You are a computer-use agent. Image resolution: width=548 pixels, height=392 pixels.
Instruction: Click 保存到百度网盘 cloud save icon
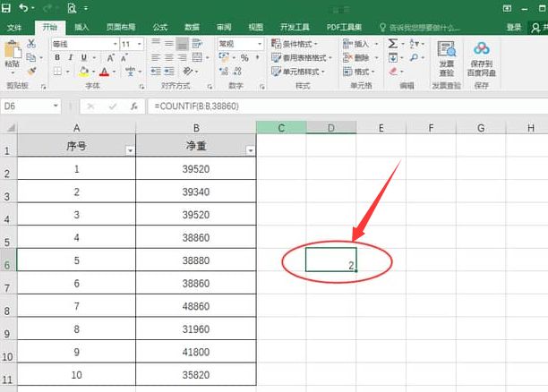coord(482,56)
